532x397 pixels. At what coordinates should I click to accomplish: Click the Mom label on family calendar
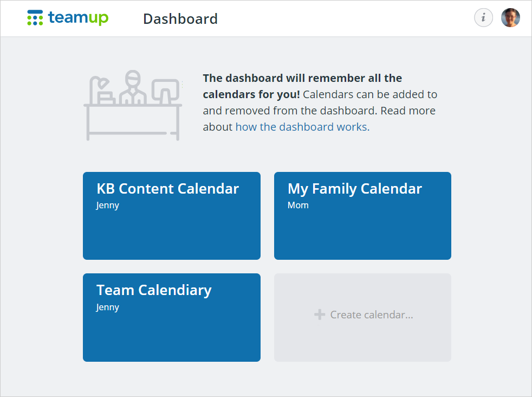(x=298, y=205)
